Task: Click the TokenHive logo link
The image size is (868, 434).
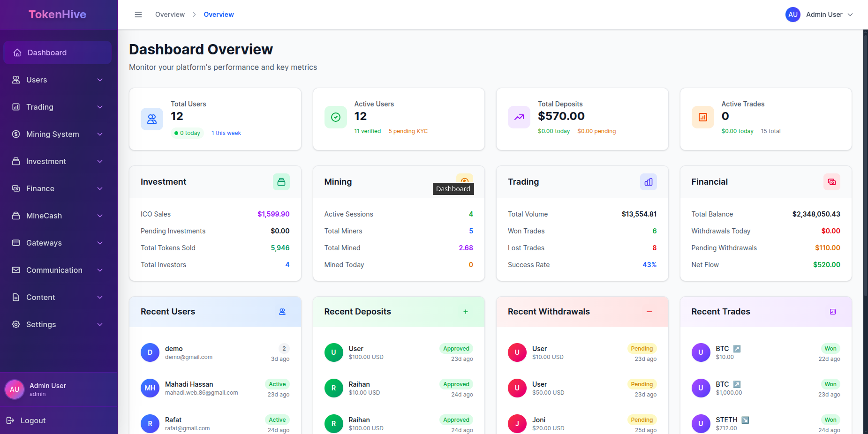Action: (x=57, y=15)
